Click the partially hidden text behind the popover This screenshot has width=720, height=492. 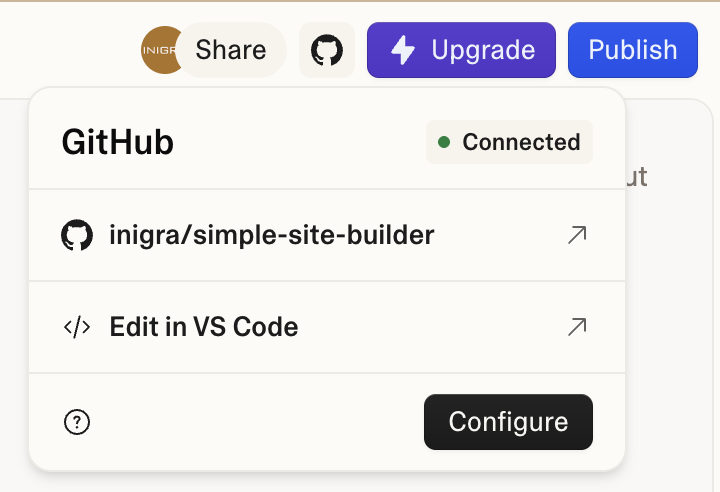pos(637,178)
